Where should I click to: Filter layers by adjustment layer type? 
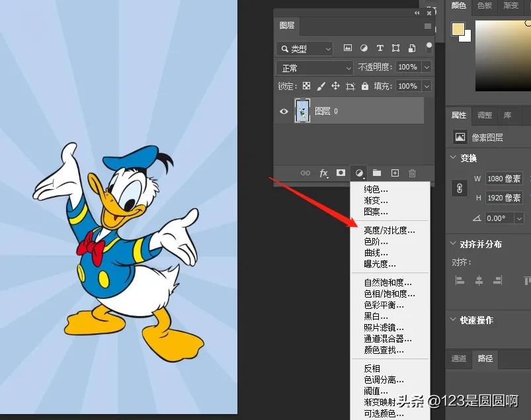click(364, 48)
